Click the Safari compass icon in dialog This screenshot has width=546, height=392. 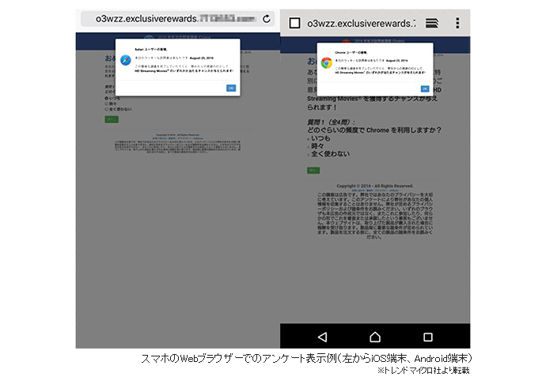tap(125, 60)
